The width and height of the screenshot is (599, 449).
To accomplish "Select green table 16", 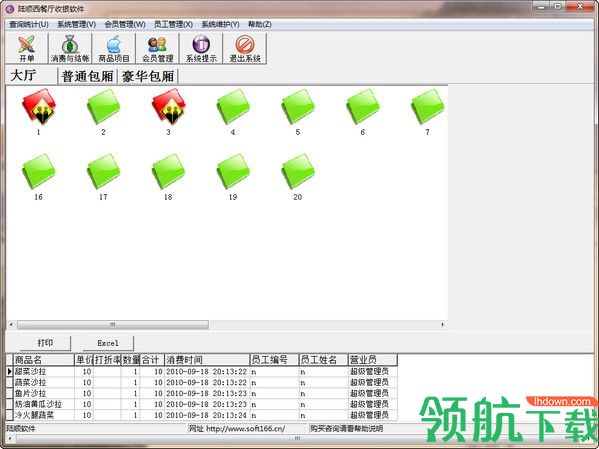I will point(39,172).
